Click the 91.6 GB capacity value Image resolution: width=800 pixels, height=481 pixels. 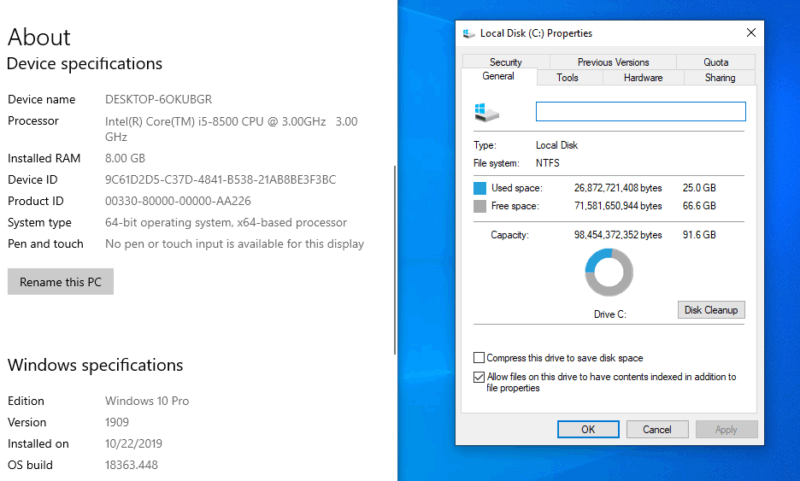699,235
